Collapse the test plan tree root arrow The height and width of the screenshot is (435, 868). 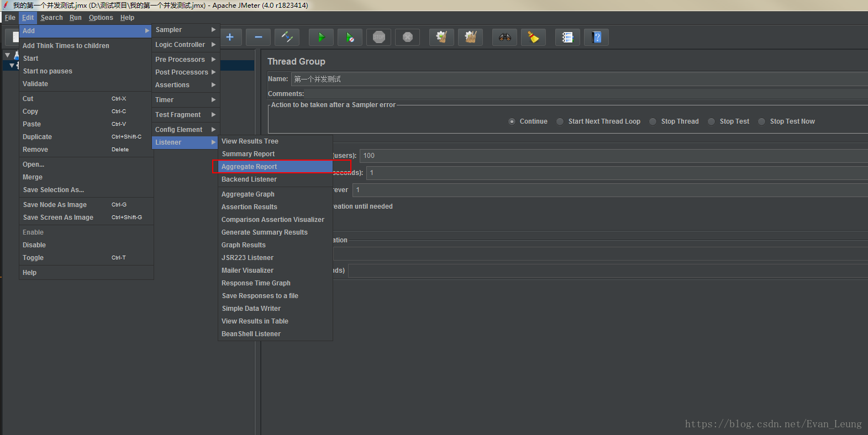click(7, 55)
